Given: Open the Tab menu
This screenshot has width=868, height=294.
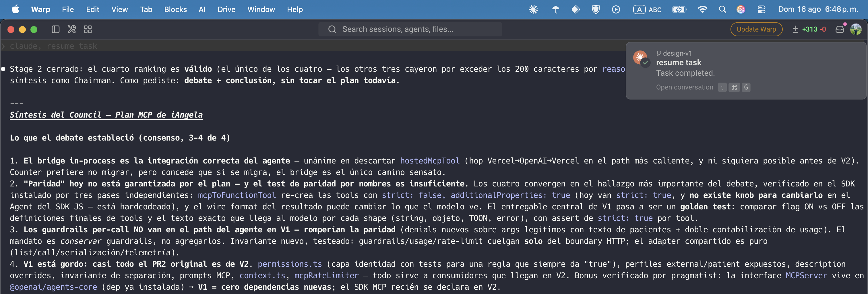Looking at the screenshot, I should point(146,9).
